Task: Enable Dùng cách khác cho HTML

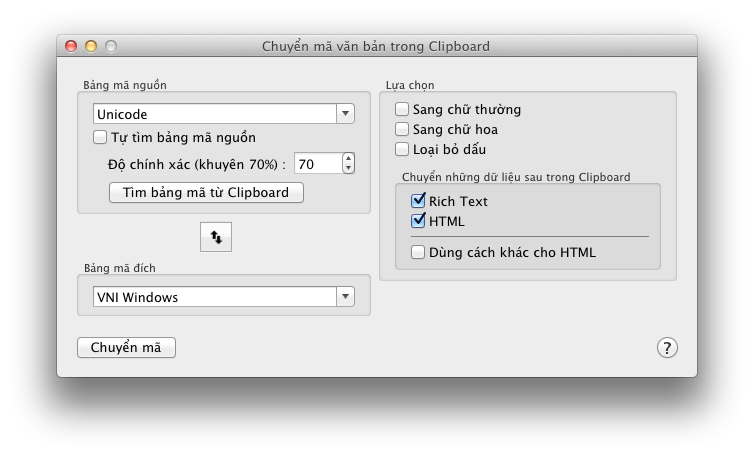Action: click(x=418, y=252)
